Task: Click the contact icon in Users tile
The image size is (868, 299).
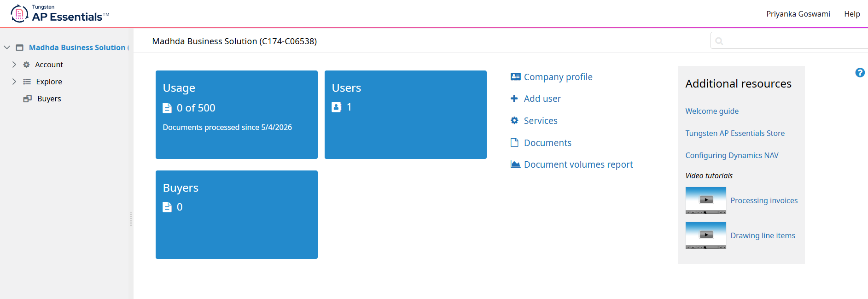Action: tap(337, 107)
